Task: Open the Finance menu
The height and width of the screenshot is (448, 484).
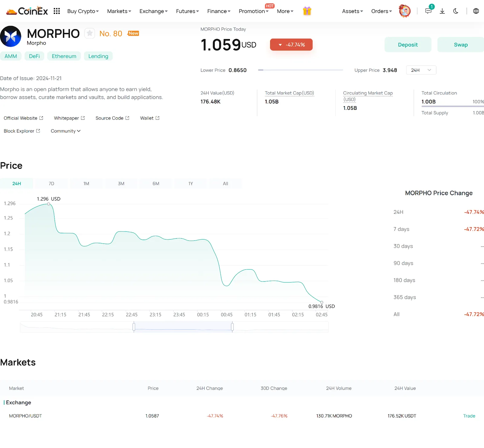Action: (219, 11)
